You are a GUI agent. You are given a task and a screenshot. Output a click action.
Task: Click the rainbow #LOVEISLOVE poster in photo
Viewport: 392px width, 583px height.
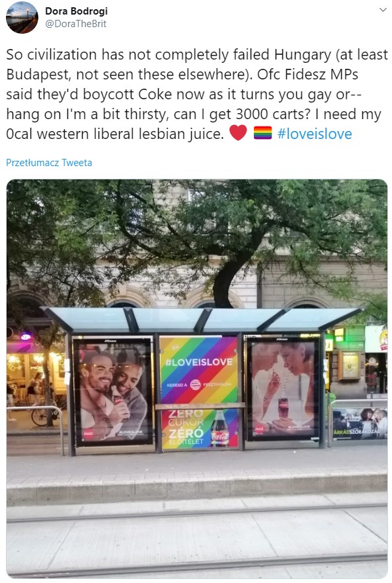point(199,392)
